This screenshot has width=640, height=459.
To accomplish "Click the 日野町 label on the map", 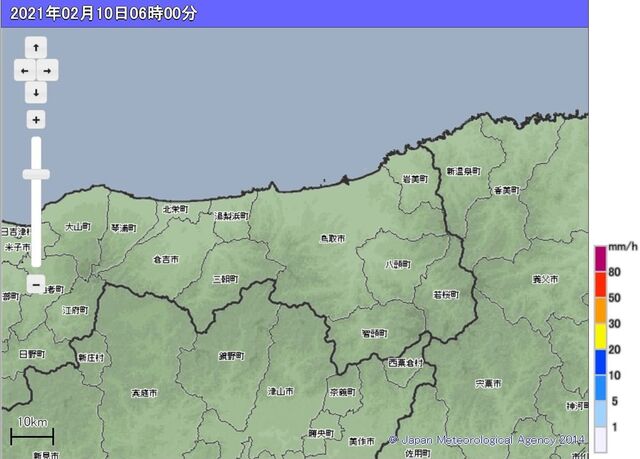I will [x=32, y=354].
